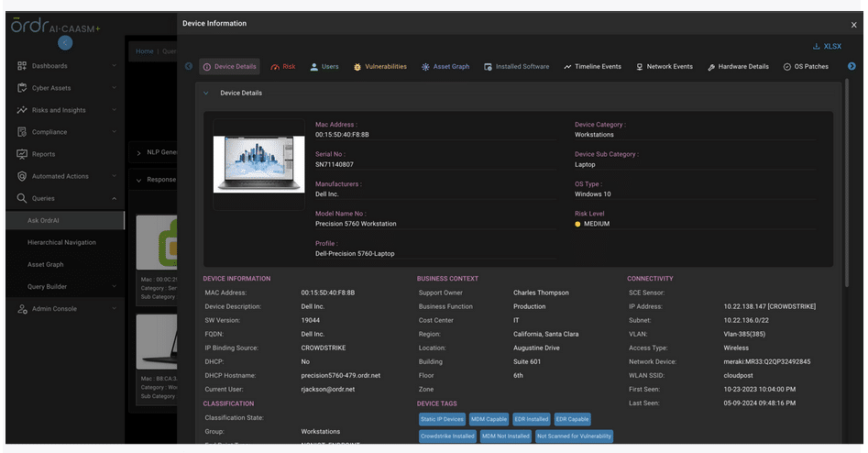Click the Admin Console user icon
868x453 pixels.
(22, 309)
